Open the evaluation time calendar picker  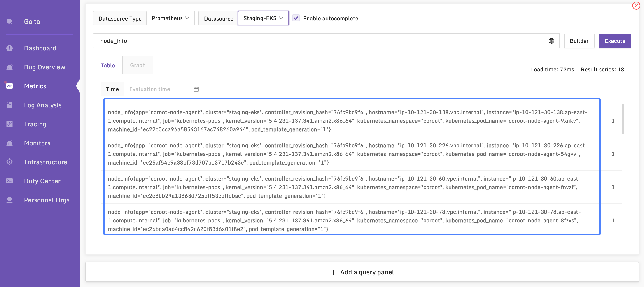pos(196,89)
